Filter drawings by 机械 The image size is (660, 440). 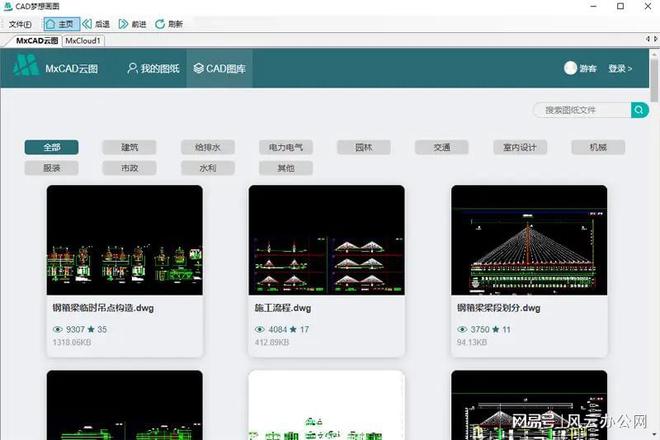tap(598, 147)
